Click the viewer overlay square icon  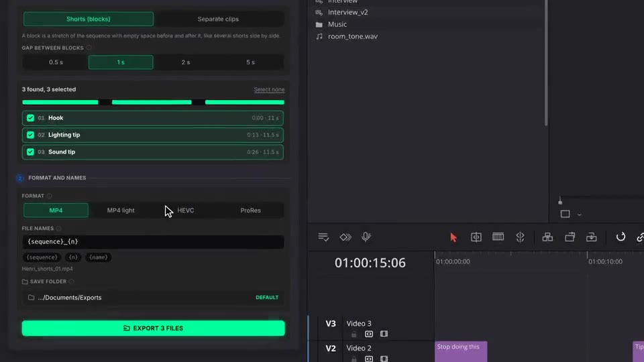[565, 214]
